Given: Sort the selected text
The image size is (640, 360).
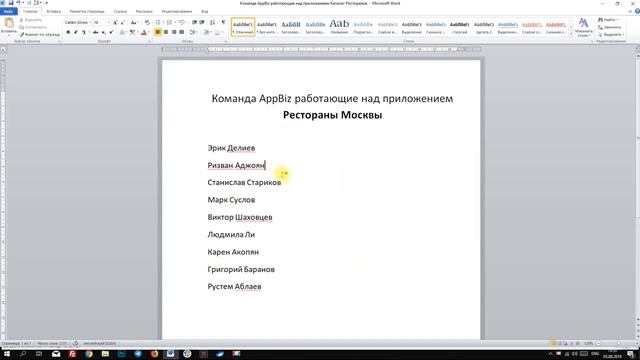Looking at the screenshot, I should pos(212,22).
